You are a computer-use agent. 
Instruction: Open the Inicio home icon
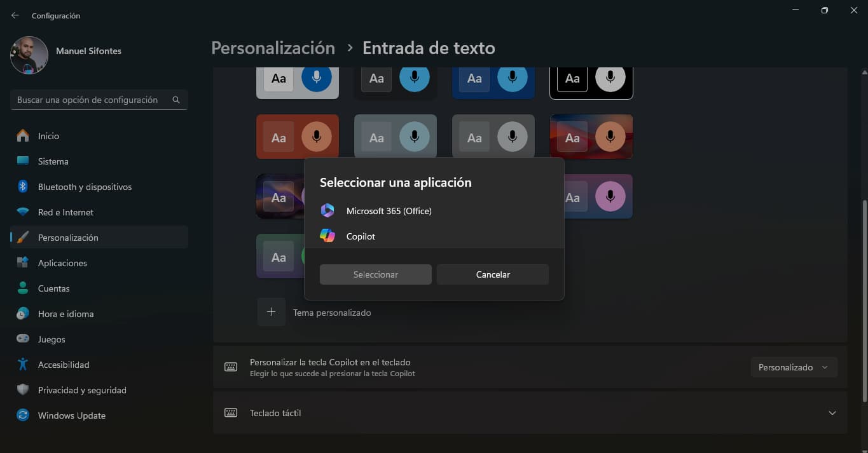(x=23, y=136)
